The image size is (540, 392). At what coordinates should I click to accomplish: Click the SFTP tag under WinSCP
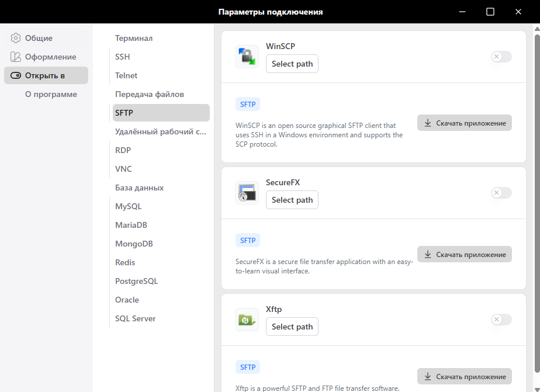coord(248,105)
